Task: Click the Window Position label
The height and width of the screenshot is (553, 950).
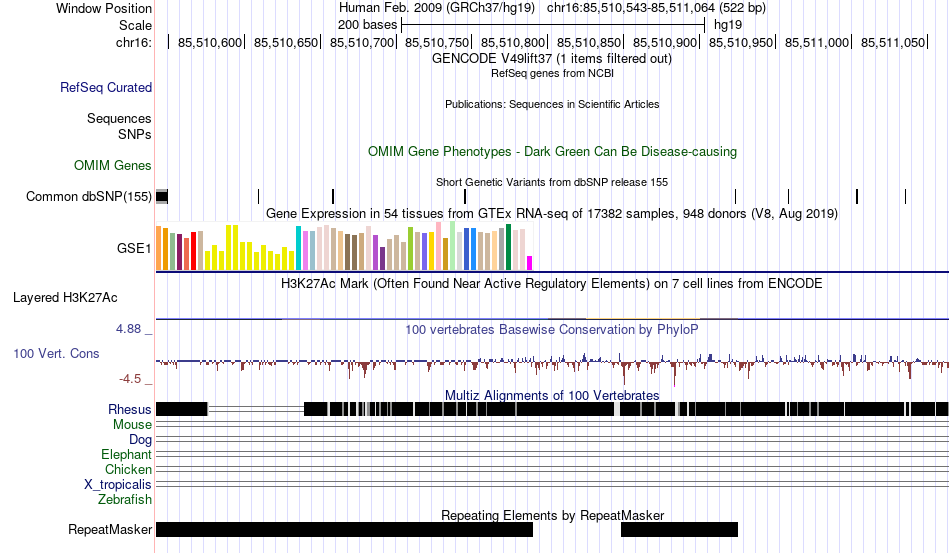Action: (104, 8)
